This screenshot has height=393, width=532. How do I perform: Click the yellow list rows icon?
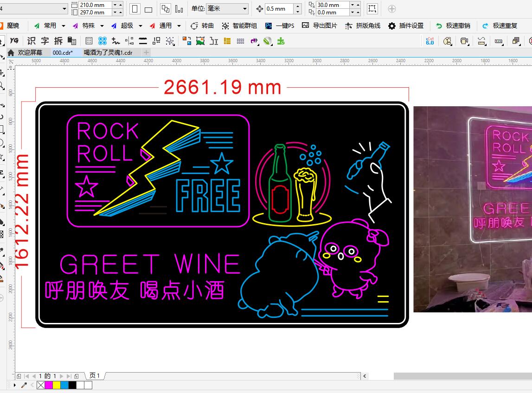(227, 41)
